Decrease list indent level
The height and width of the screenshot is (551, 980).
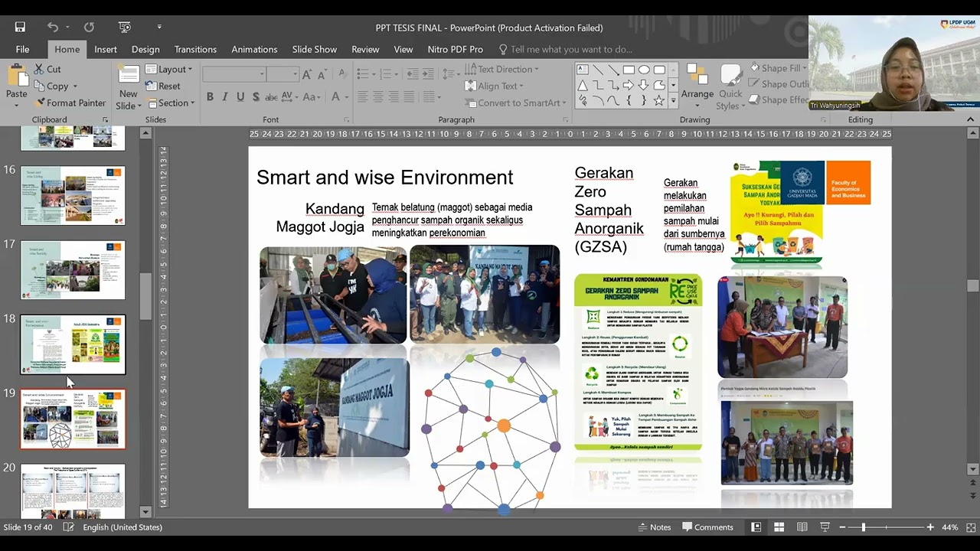pyautogui.click(x=413, y=74)
